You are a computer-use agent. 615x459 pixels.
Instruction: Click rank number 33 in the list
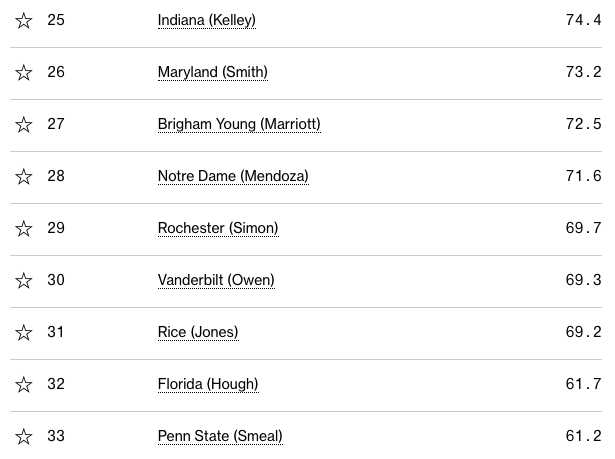click(56, 437)
